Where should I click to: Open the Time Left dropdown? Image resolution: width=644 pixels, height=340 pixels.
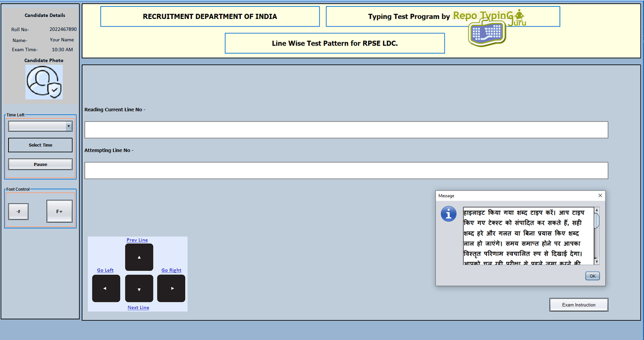pyautogui.click(x=68, y=126)
